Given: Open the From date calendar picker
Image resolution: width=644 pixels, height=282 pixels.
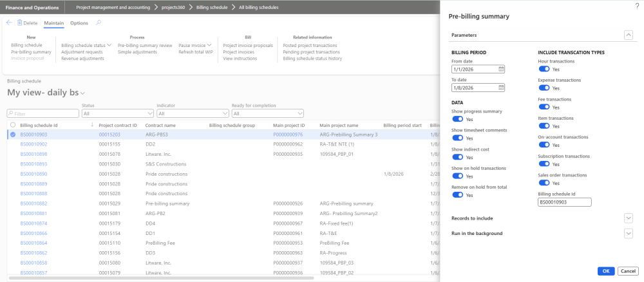Looking at the screenshot, I should click(501, 69).
